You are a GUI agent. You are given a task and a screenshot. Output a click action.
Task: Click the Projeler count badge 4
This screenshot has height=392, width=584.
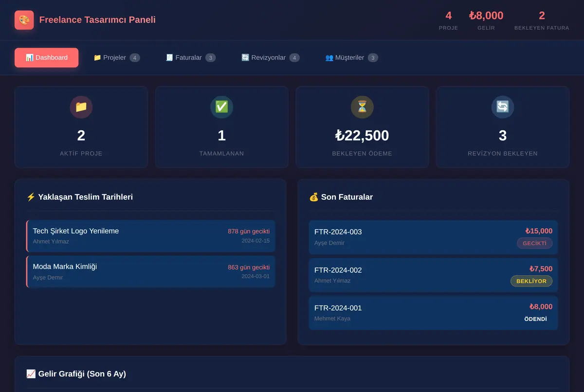[x=135, y=57]
